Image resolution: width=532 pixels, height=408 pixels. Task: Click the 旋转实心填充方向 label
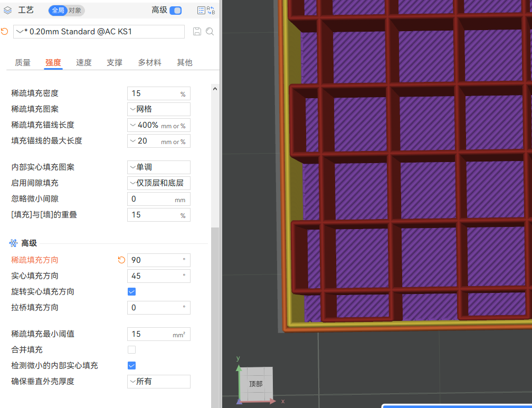pyautogui.click(x=42, y=291)
